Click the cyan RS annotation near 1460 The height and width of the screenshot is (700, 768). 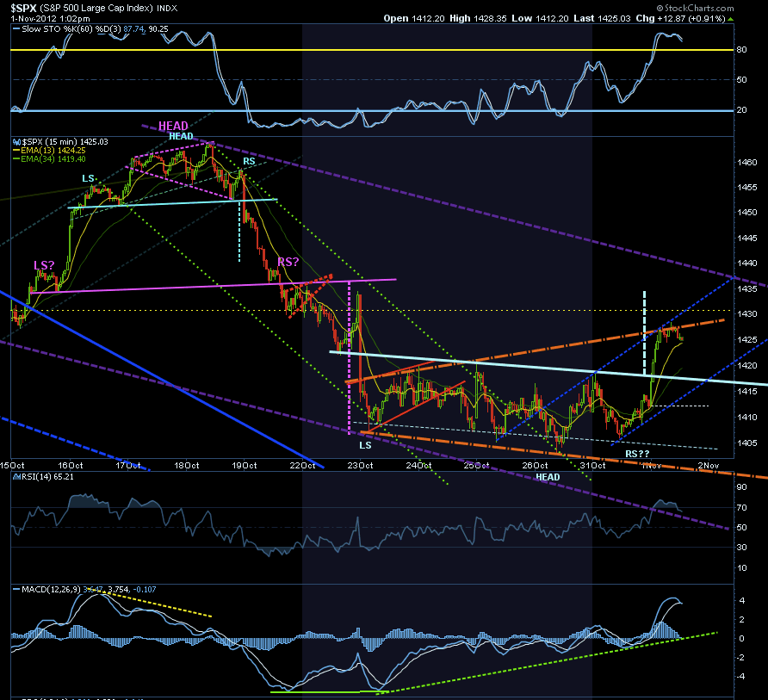250,161
